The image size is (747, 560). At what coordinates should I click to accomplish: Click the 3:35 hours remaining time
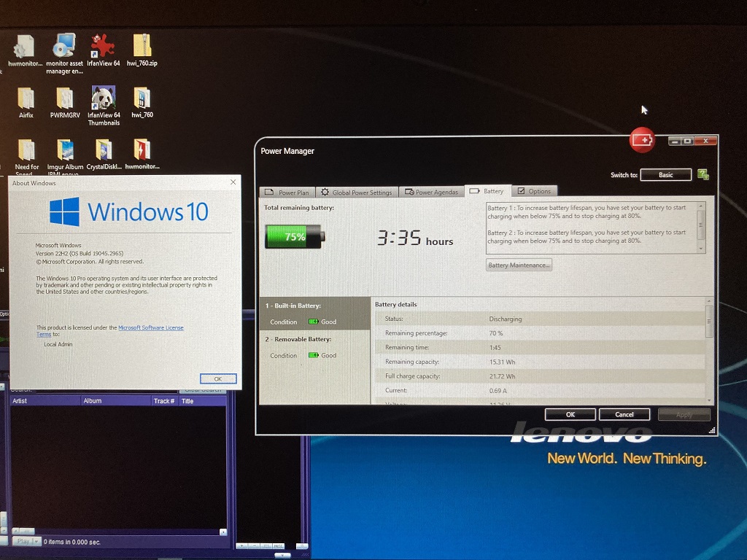414,238
